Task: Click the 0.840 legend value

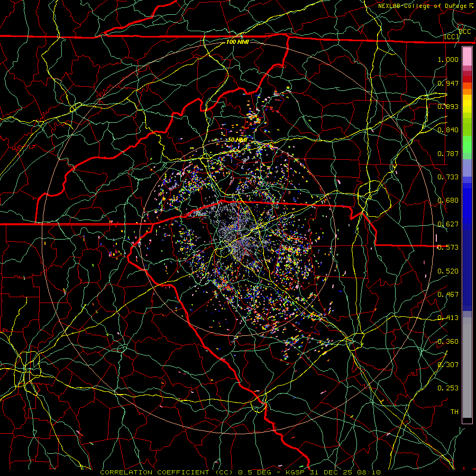Action: click(x=448, y=130)
